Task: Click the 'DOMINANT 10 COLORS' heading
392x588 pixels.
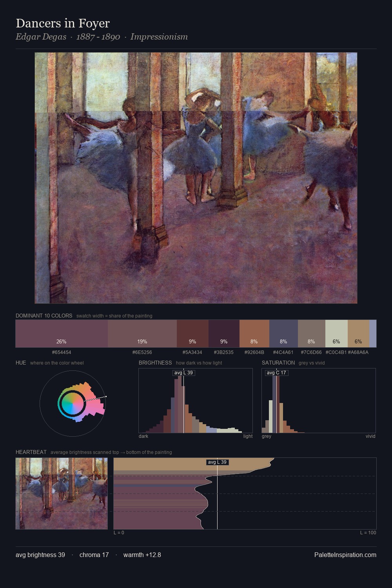Action: 44,316
